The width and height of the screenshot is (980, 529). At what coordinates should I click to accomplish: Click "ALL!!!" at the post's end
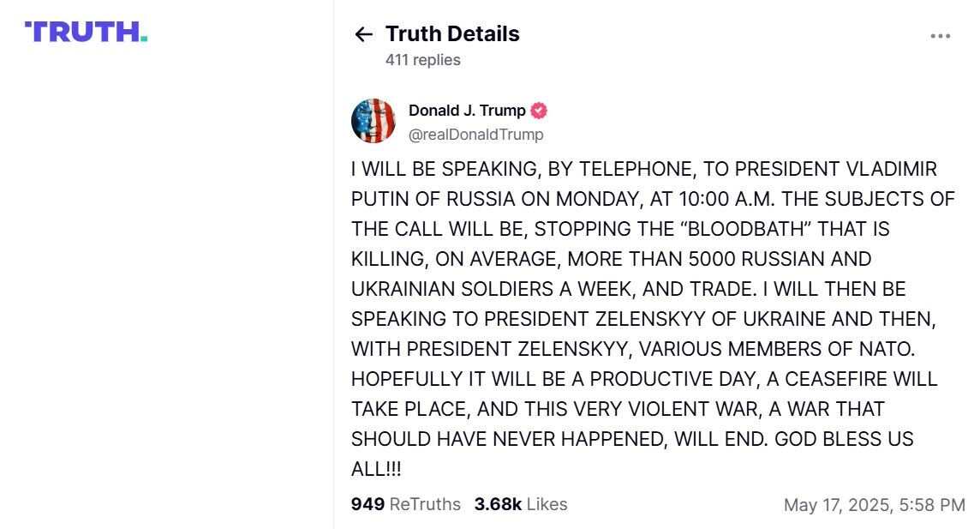pos(376,469)
